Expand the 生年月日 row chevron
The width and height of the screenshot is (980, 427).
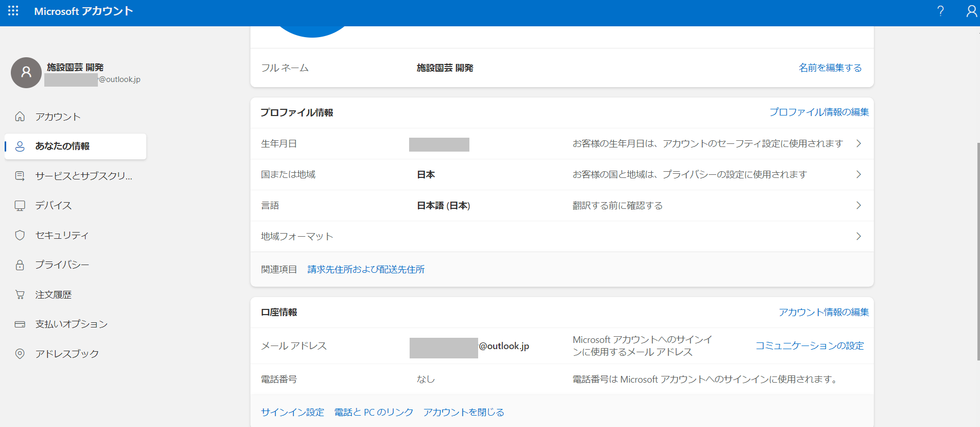858,143
